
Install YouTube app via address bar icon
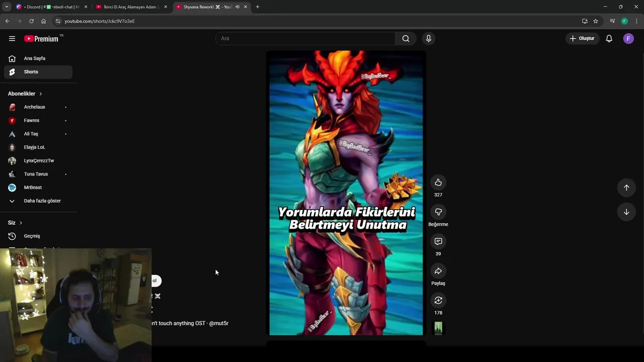coord(585,21)
